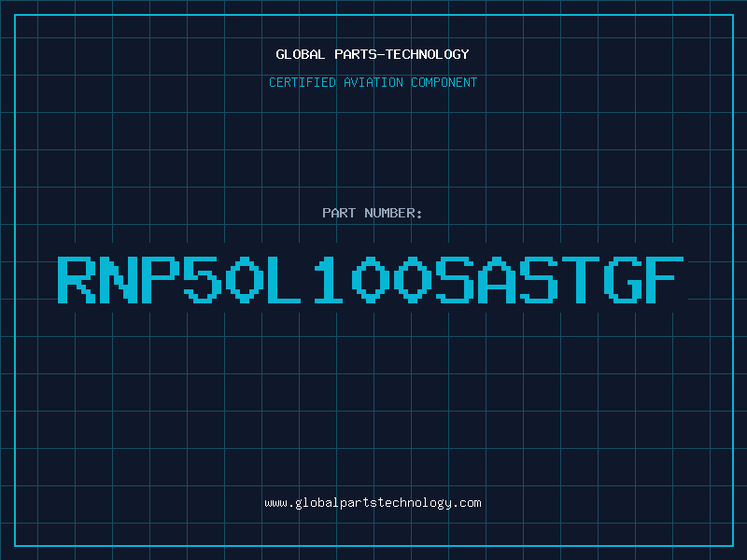
Task: Click the letter G in the part number
Action: [x=623, y=279]
